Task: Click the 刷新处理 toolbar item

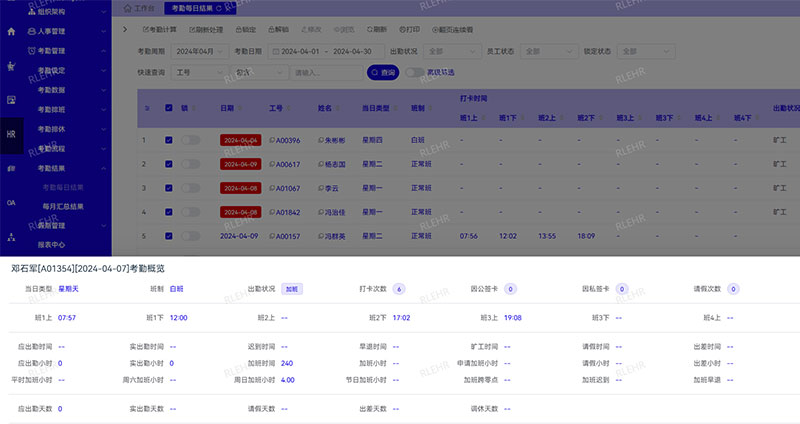Action: pos(206,30)
